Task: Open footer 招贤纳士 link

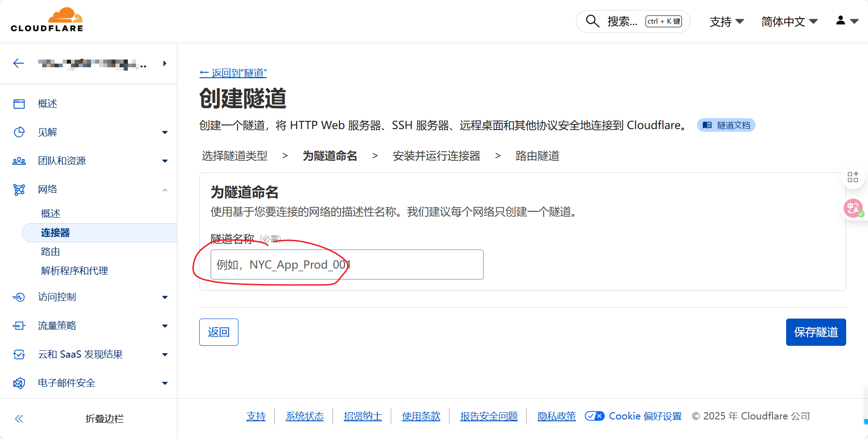Action: (363, 416)
